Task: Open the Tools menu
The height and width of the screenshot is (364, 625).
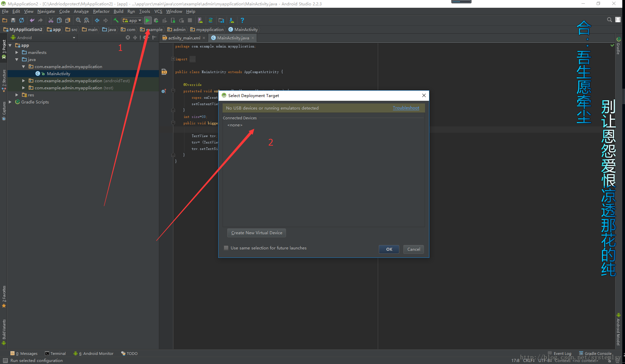Action: [144, 11]
